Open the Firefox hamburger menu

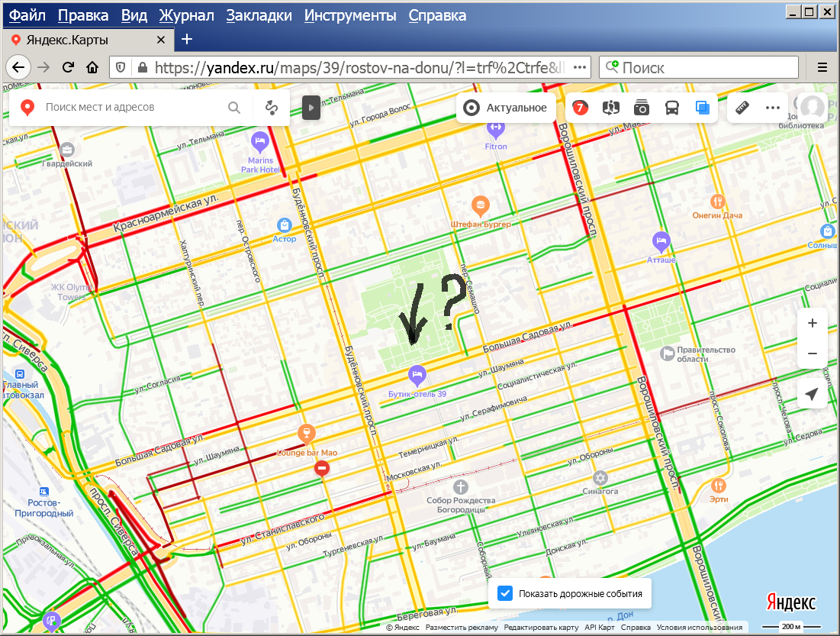[822, 67]
